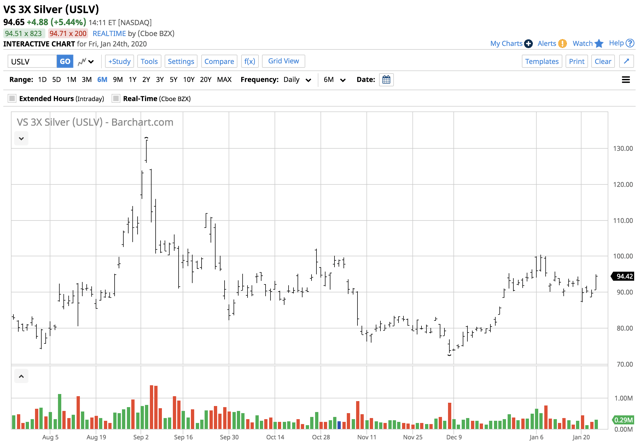Select the 1D range
This screenshot has height=441, width=640.
point(42,80)
